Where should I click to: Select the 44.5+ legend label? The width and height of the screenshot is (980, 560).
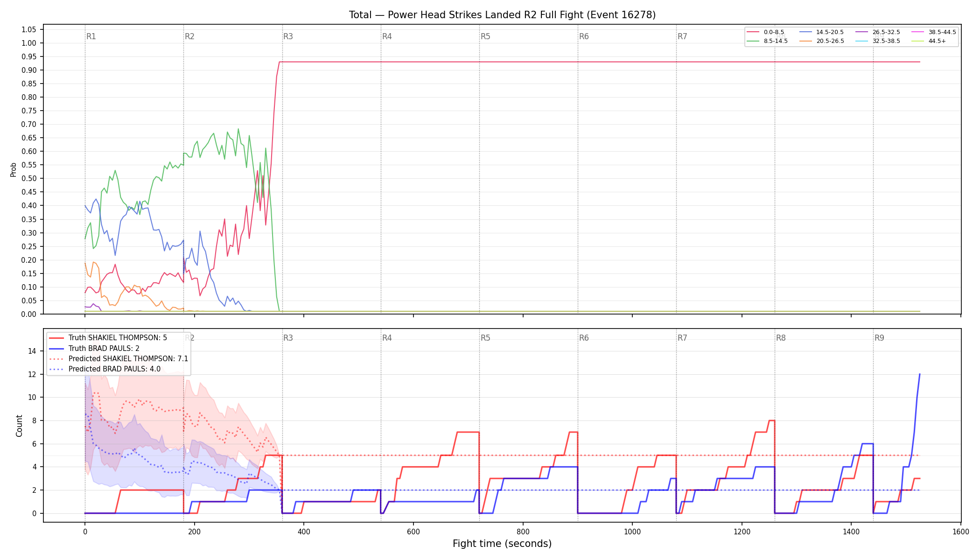pos(937,41)
